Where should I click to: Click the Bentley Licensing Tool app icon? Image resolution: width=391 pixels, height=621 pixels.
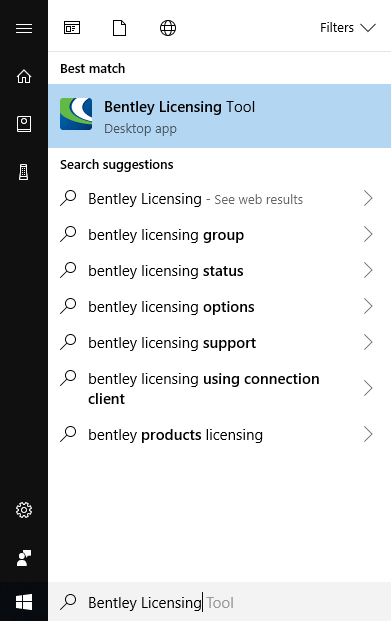click(x=76, y=114)
